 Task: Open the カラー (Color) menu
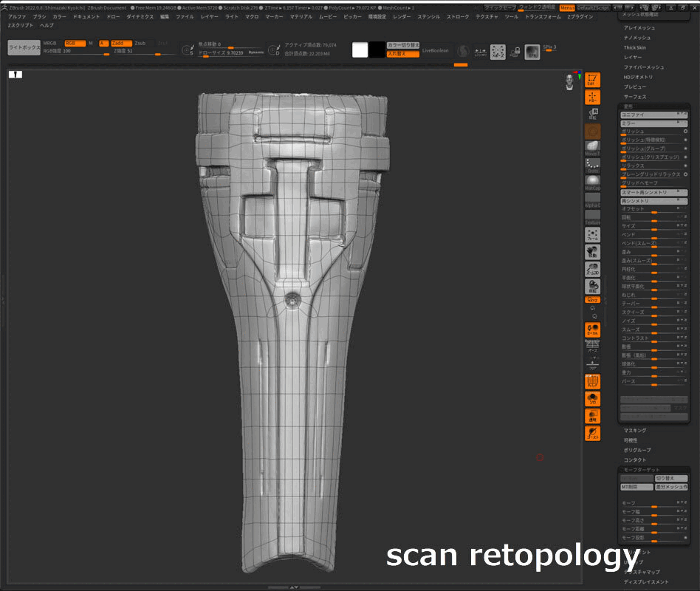(x=59, y=16)
